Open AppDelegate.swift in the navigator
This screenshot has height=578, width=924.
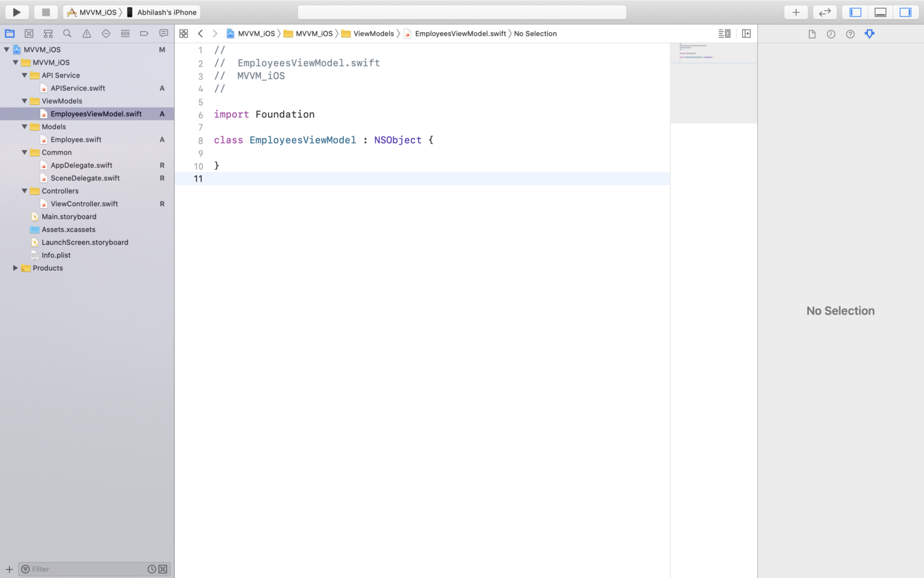click(x=87, y=165)
